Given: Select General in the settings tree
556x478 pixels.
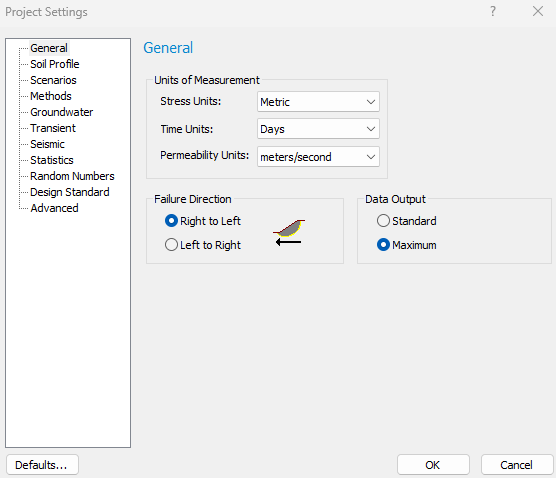Looking at the screenshot, I should 49,48.
